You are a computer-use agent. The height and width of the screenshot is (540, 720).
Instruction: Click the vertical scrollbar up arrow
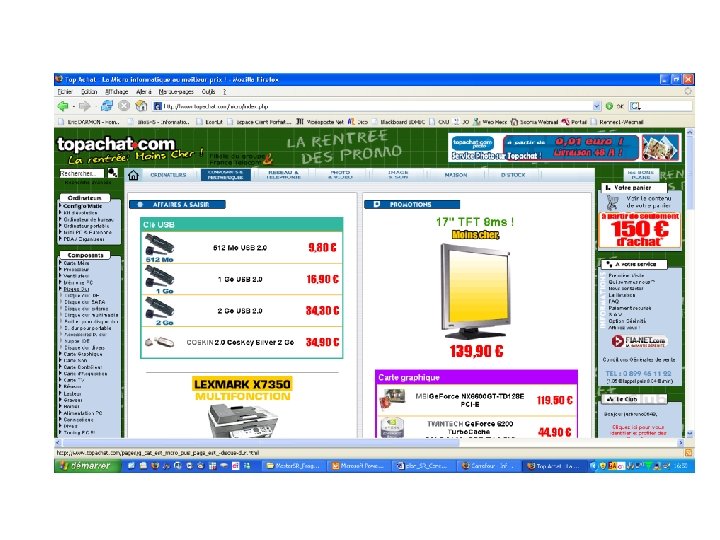pyautogui.click(x=690, y=132)
